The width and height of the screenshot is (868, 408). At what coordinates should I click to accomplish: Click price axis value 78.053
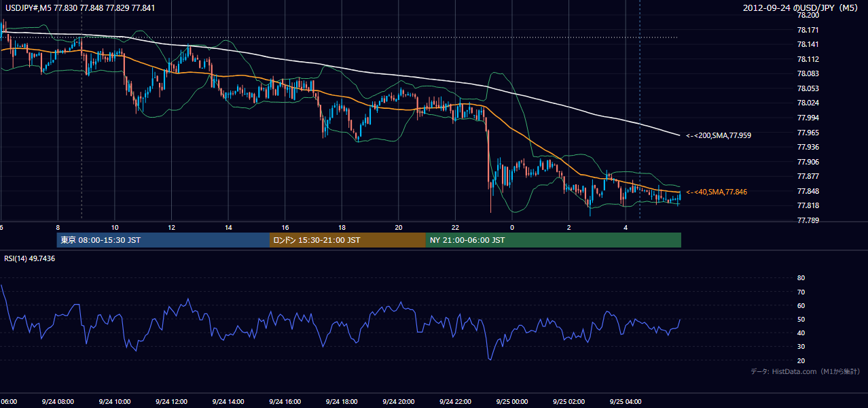(x=807, y=88)
